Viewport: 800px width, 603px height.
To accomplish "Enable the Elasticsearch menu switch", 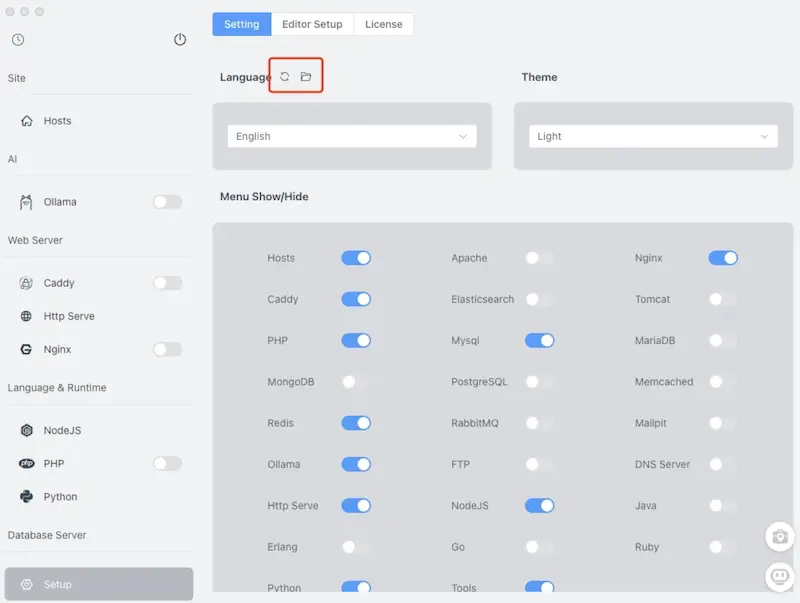I will 539,299.
